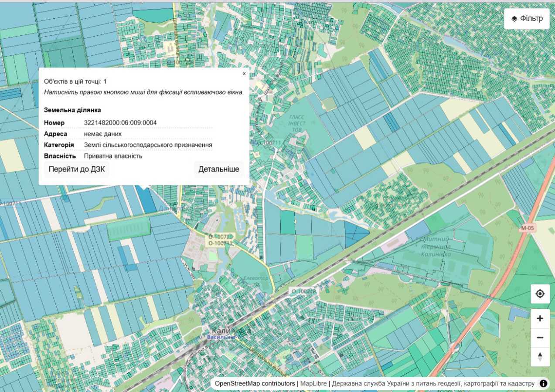555x392 pixels.
Task: Reset map bearing with the compass icon
Action: 540,357
